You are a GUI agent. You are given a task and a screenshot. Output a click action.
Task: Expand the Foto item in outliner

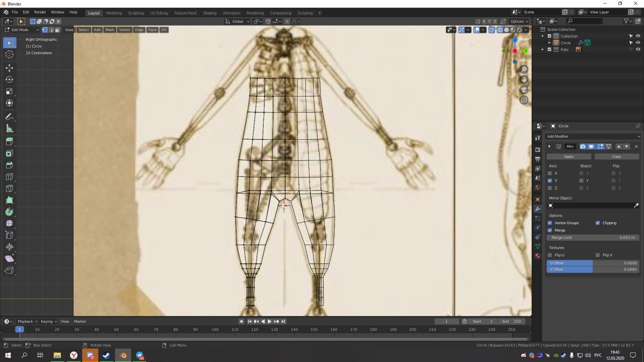click(x=543, y=49)
